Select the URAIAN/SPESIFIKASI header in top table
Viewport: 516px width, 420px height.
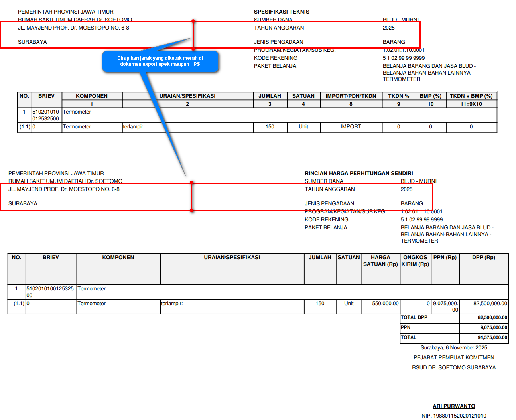click(187, 96)
